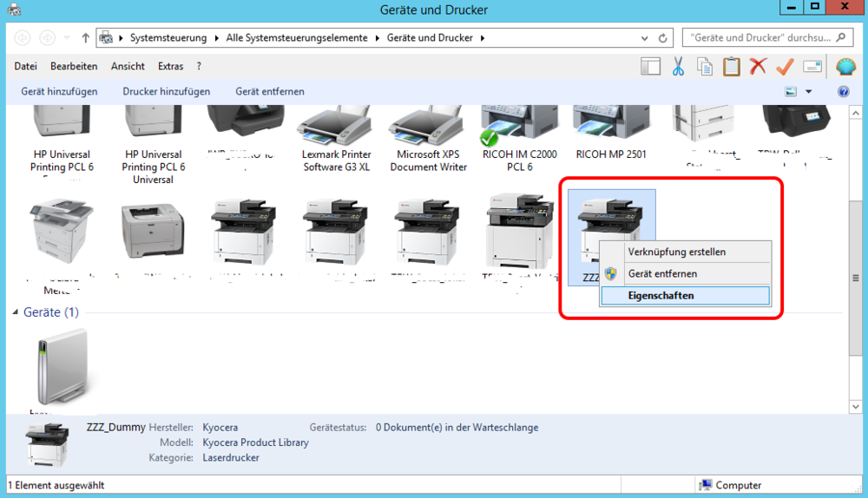Screen dimensions: 868x498
Task: Open the view options dropdown arrow
Action: click(809, 92)
